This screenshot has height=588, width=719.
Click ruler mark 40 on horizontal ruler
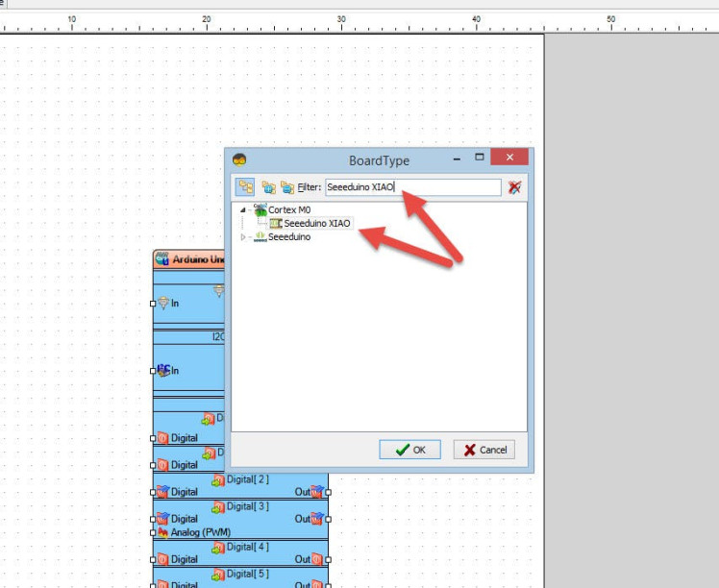tap(476, 19)
